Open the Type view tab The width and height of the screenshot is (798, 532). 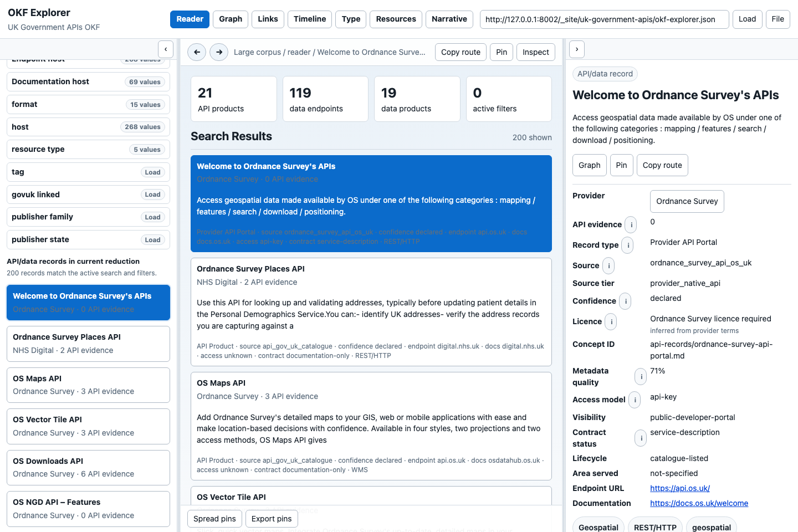(351, 19)
